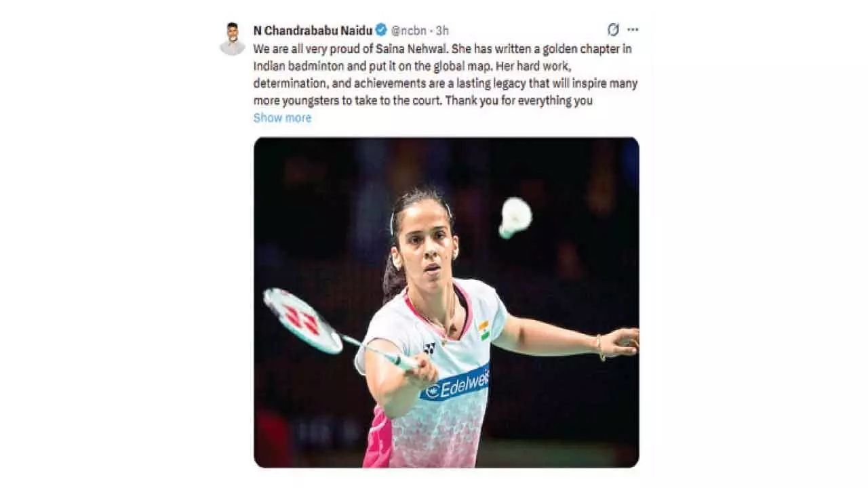Open the Grok explain-post icon
The height and width of the screenshot is (488, 868).
[613, 30]
